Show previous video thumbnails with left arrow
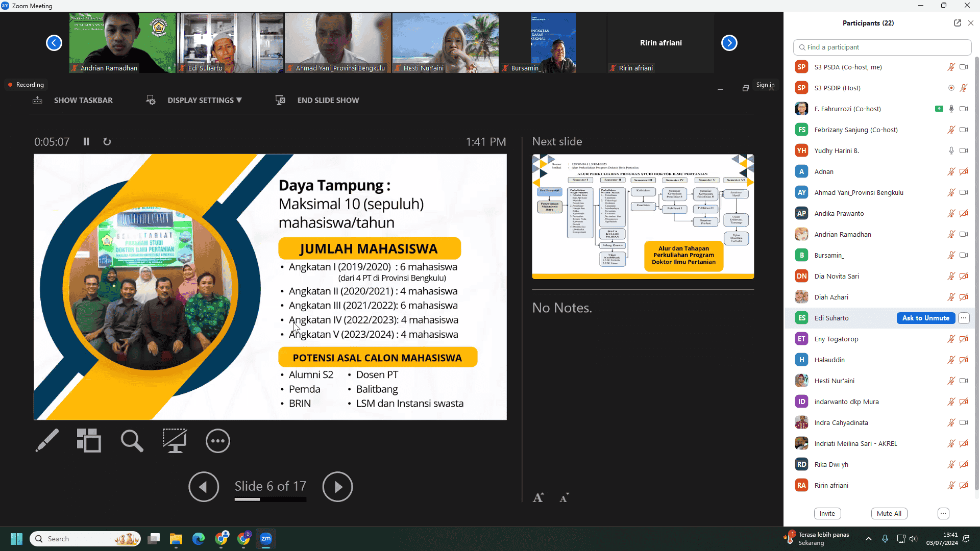Screen dimensions: 980x551 [54, 43]
